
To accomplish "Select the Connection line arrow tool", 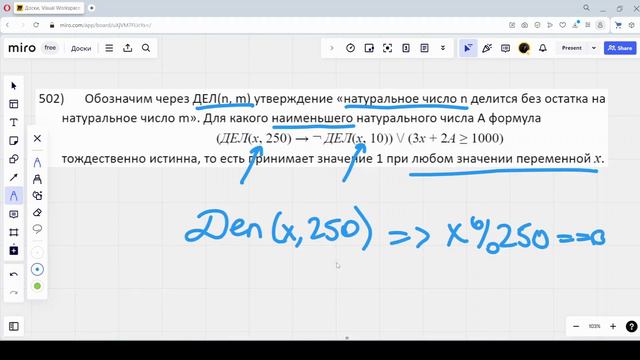I will (13, 178).
